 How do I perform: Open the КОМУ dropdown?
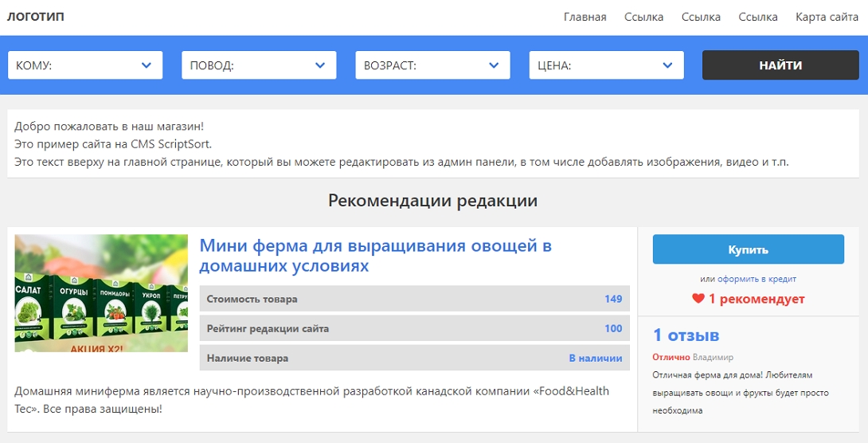85,65
